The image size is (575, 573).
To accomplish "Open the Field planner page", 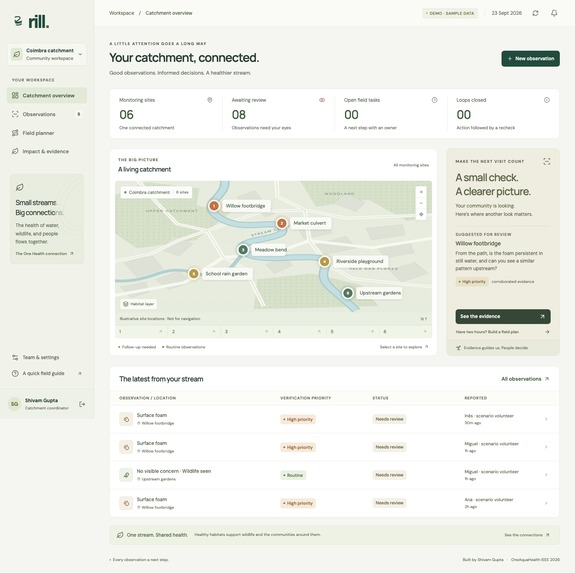I will point(47,133).
